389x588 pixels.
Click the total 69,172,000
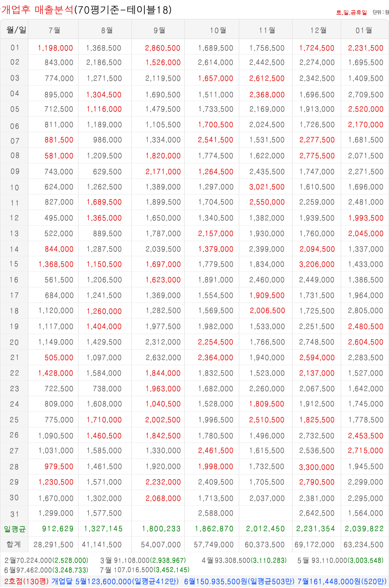[x=314, y=545]
